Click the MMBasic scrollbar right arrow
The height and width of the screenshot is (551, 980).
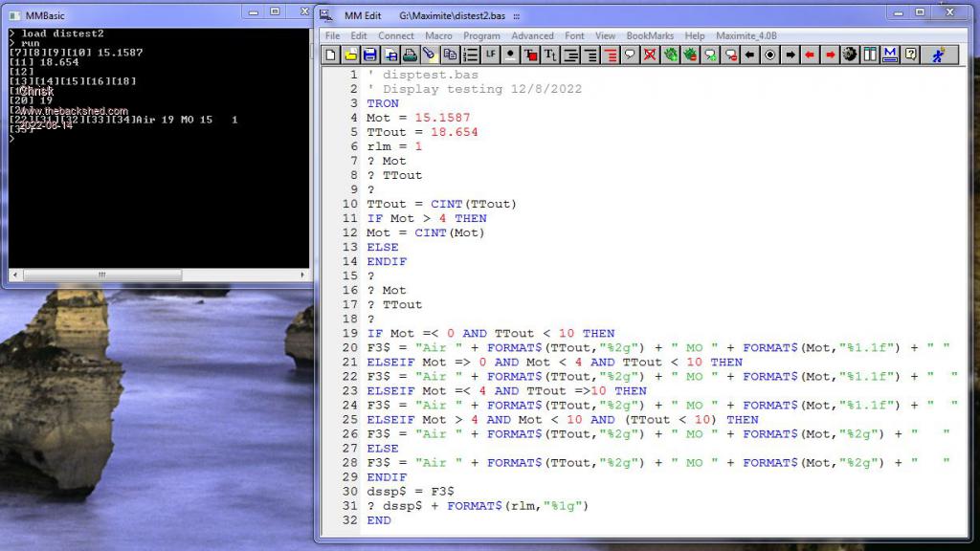pyautogui.click(x=301, y=275)
